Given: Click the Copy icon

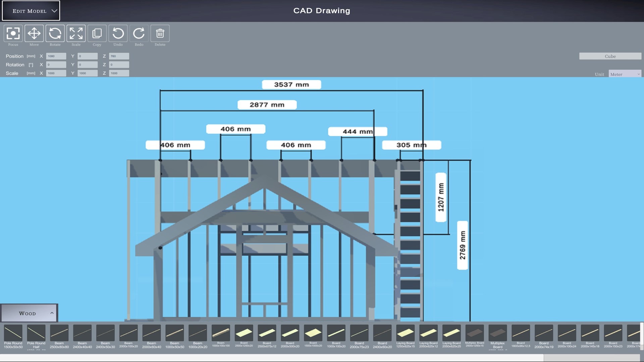Looking at the screenshot, I should click(x=97, y=34).
